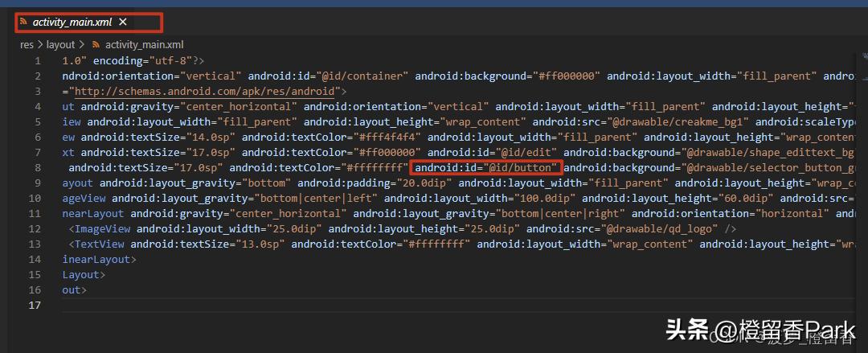The height and width of the screenshot is (353, 868).
Task: Click line number 8 in gutter
Action: (x=37, y=167)
